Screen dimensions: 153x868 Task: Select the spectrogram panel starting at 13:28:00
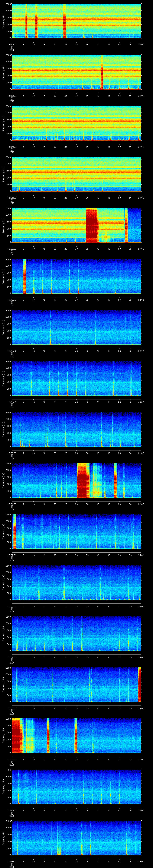click(76, 327)
